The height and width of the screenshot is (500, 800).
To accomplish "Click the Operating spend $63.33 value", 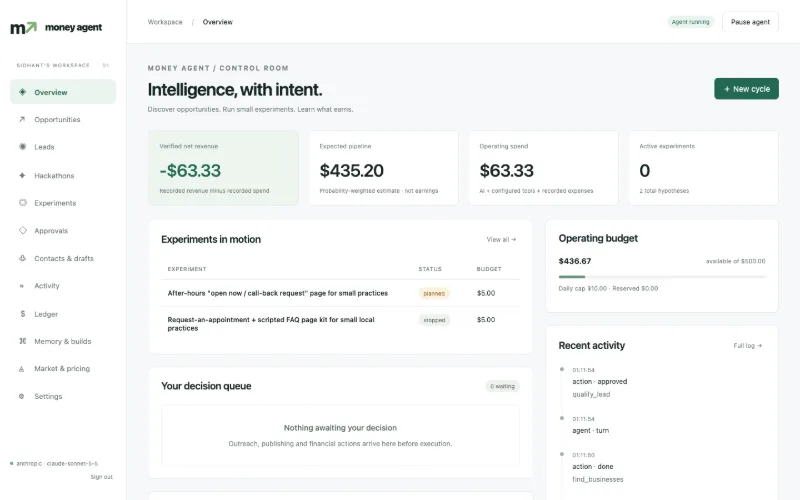I will tap(507, 170).
